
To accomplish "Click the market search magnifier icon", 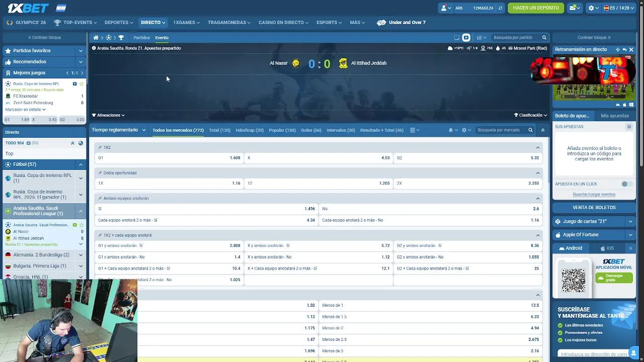I will point(530,130).
